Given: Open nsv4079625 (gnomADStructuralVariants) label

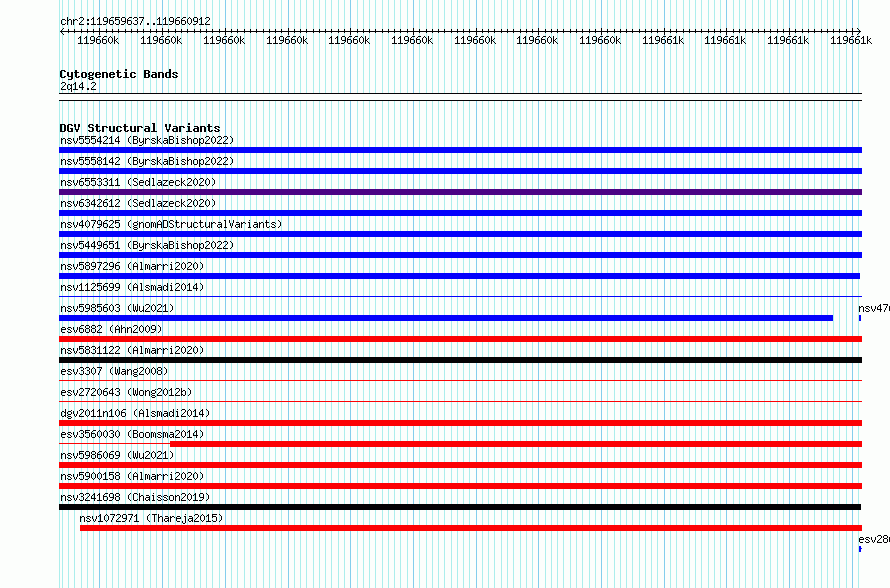Looking at the screenshot, I should coord(171,224).
